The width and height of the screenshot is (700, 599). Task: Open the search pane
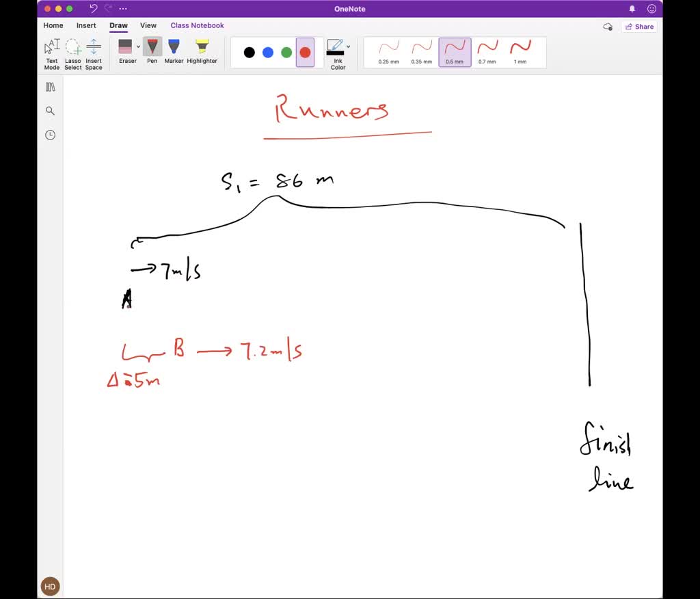click(x=50, y=111)
